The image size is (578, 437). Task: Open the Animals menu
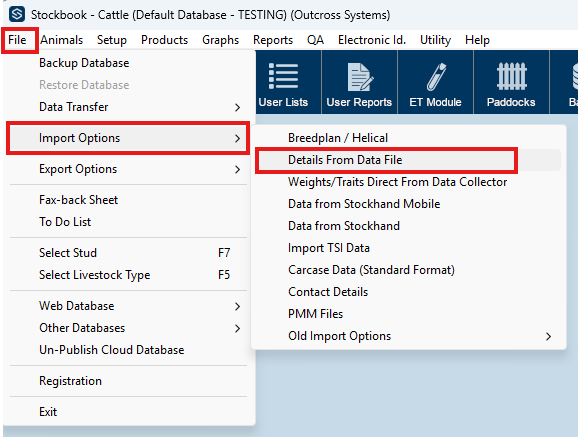coord(62,40)
